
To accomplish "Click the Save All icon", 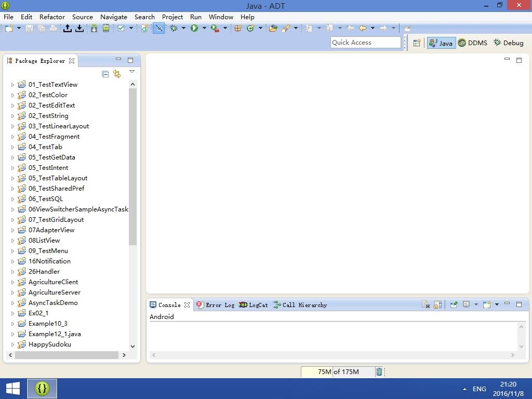I will (42, 29).
